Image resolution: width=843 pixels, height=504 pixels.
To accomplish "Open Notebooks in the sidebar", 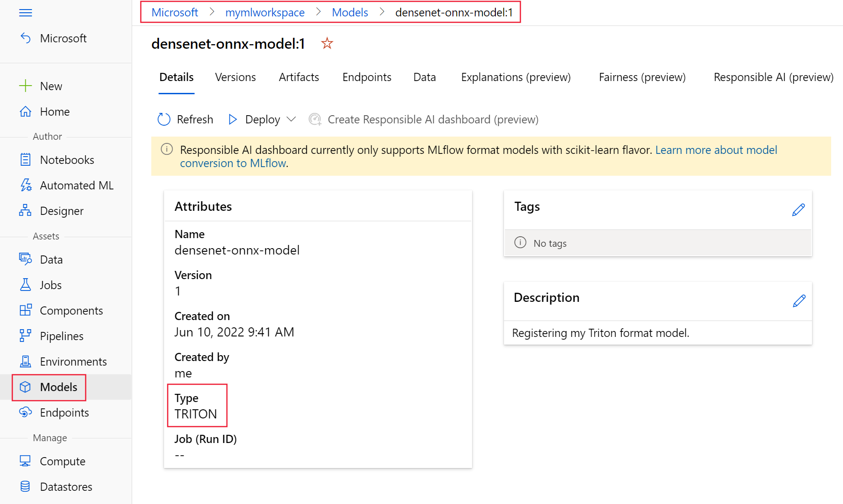I will pyautogui.click(x=67, y=160).
